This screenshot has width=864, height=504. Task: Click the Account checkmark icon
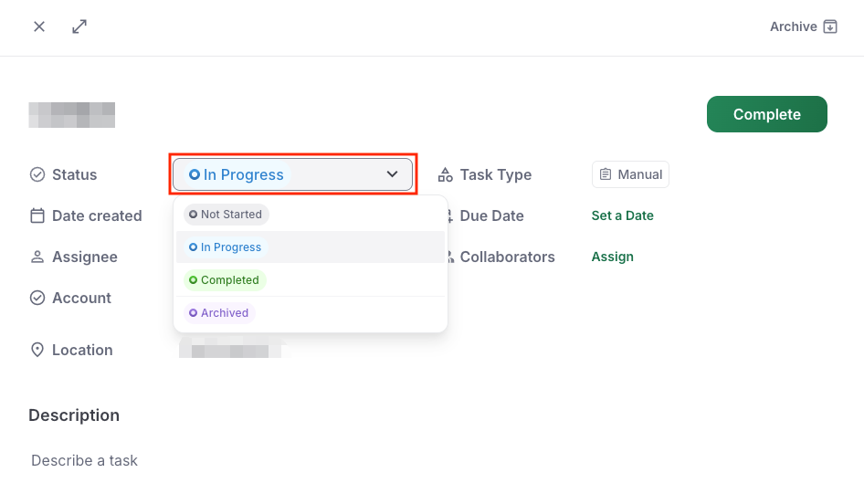[37, 298]
